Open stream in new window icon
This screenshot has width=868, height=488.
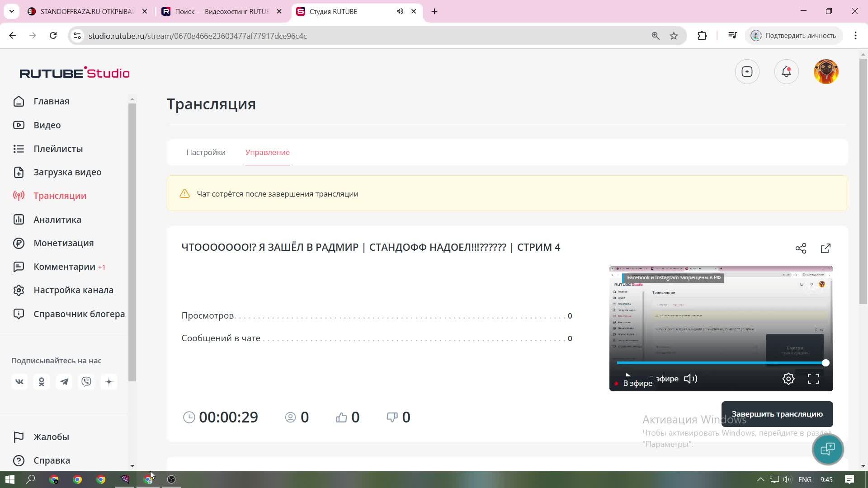(x=826, y=249)
